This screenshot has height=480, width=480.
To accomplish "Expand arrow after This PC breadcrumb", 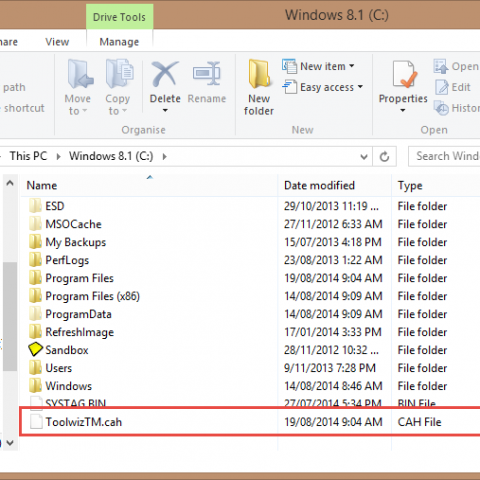I will (58, 156).
